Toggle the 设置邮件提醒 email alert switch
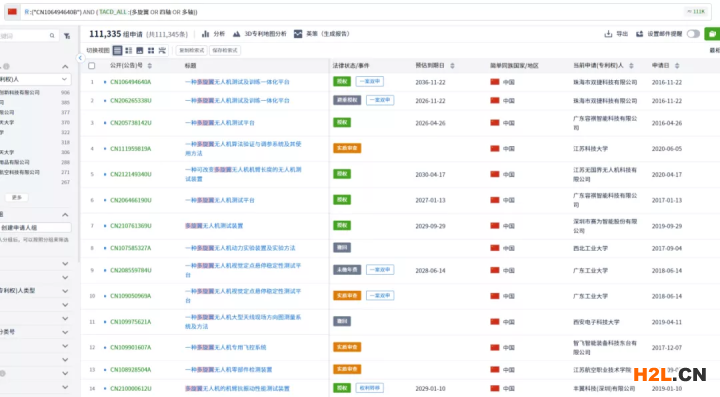The image size is (720, 397). [x=693, y=34]
